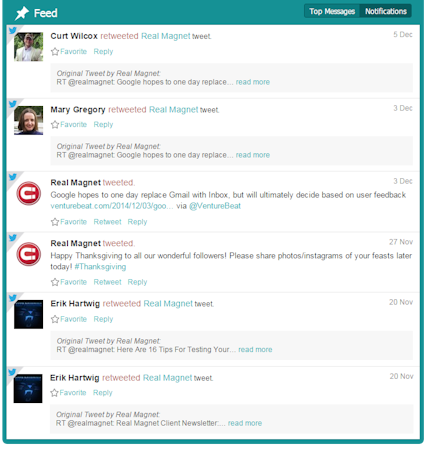Click the pin icon beside the Feed title
The image size is (426, 450).
(x=22, y=13)
